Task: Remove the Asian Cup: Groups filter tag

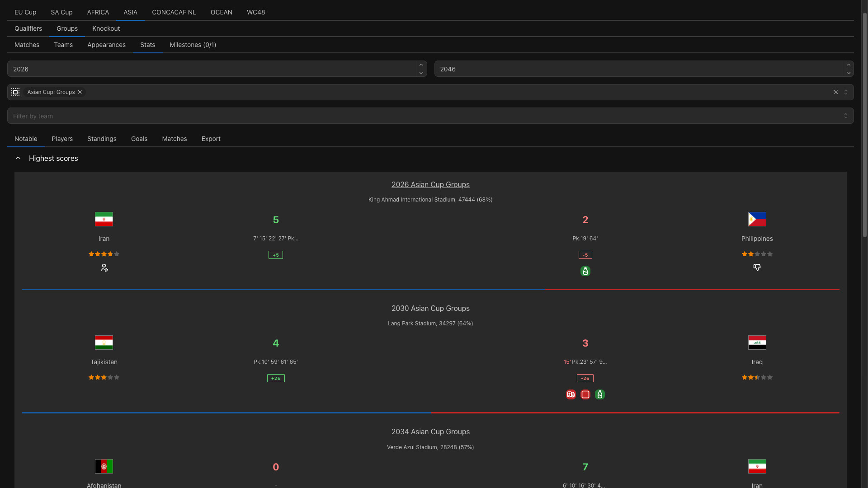Action: pyautogui.click(x=80, y=92)
